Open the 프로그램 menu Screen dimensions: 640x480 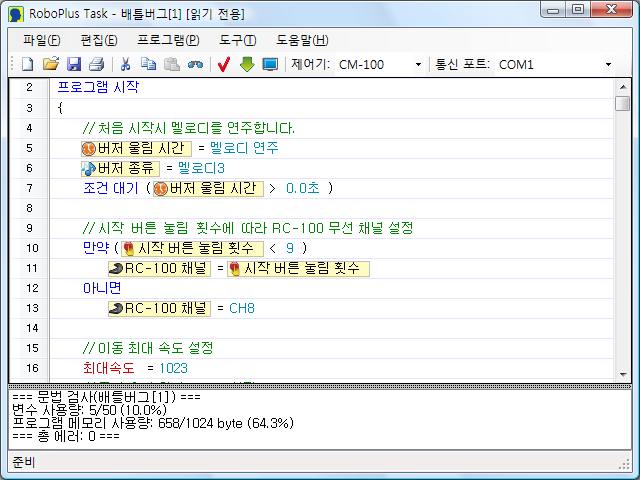point(168,40)
